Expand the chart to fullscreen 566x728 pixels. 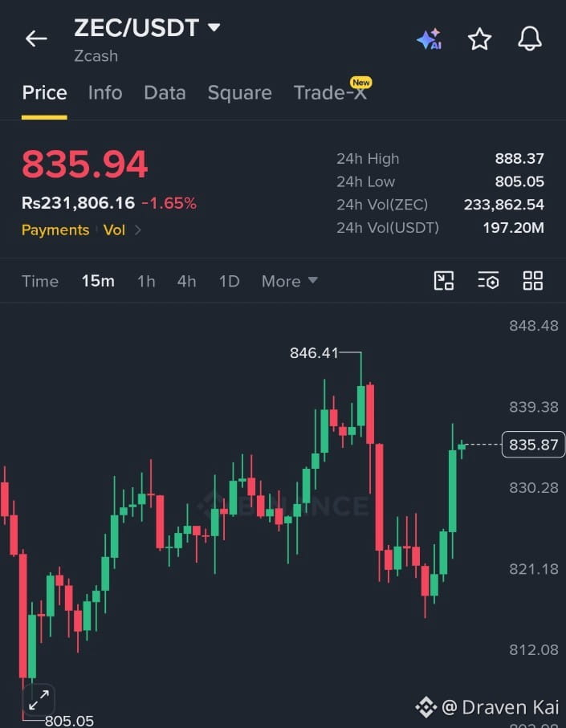(39, 700)
